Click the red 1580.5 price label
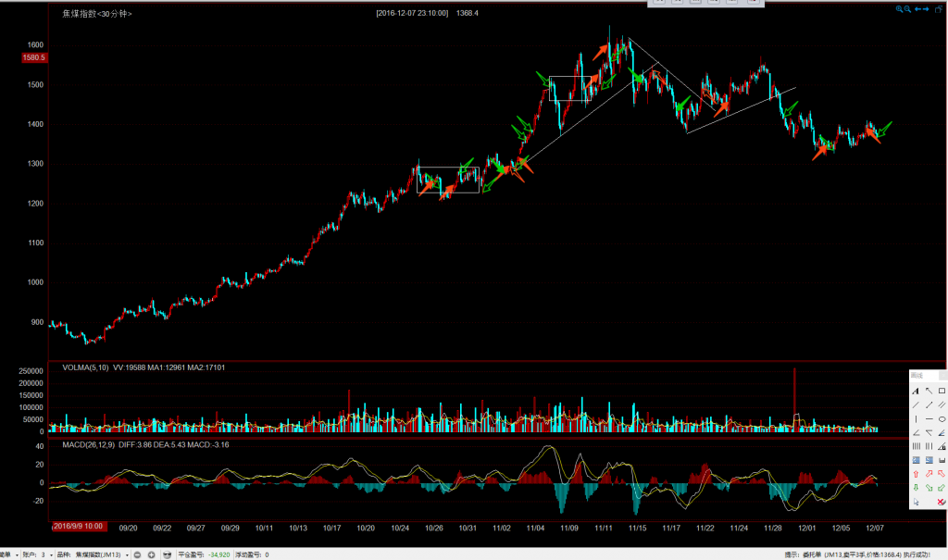948x560 pixels. click(34, 57)
